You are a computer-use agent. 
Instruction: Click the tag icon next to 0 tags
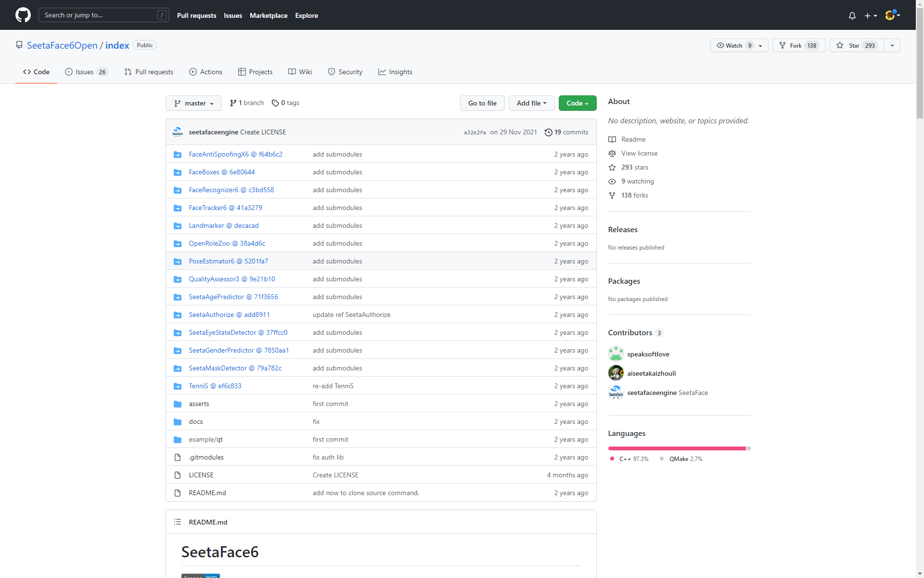click(275, 103)
